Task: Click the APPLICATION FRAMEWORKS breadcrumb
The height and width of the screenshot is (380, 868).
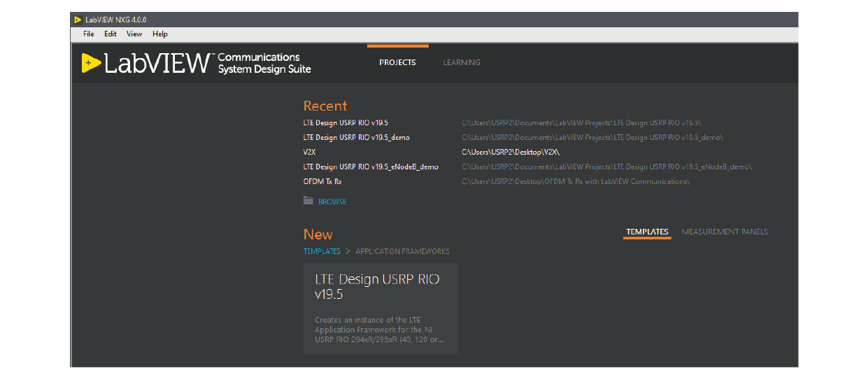Action: tap(402, 251)
